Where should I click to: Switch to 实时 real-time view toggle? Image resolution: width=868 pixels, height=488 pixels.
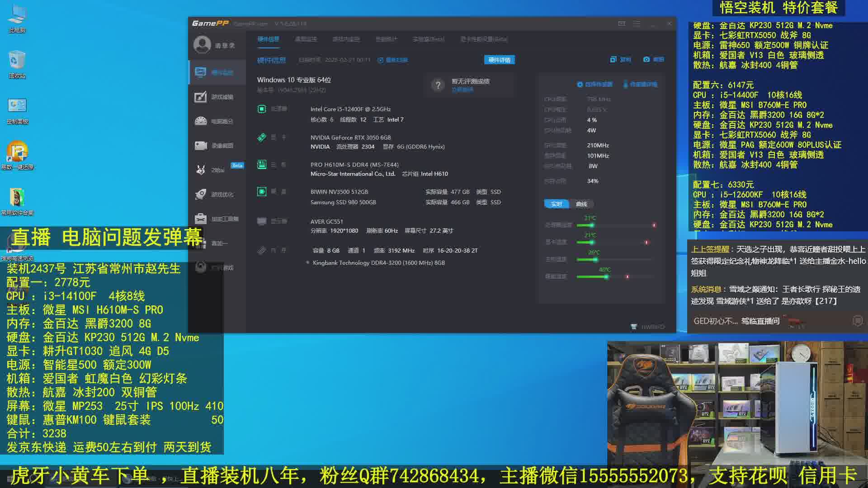(556, 204)
